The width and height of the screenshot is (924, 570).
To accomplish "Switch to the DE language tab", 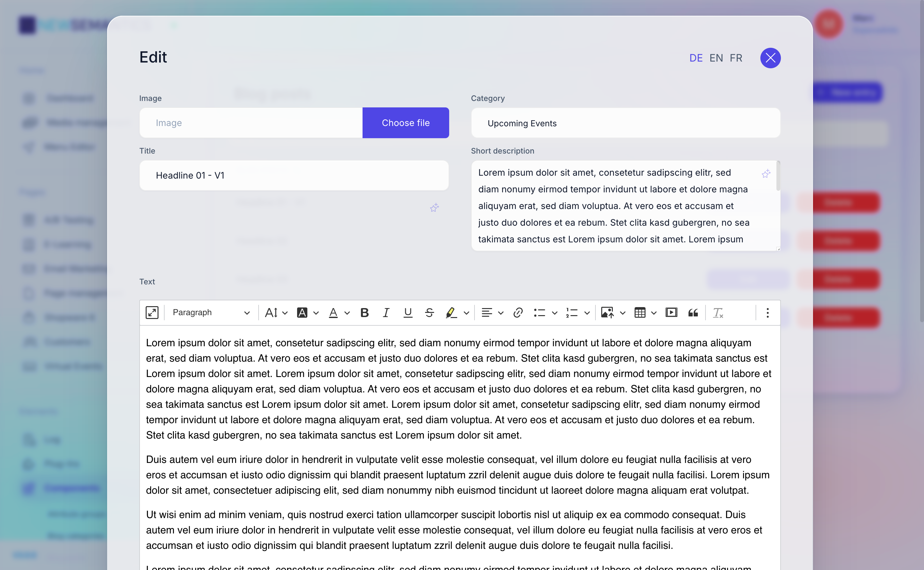I will click(696, 58).
